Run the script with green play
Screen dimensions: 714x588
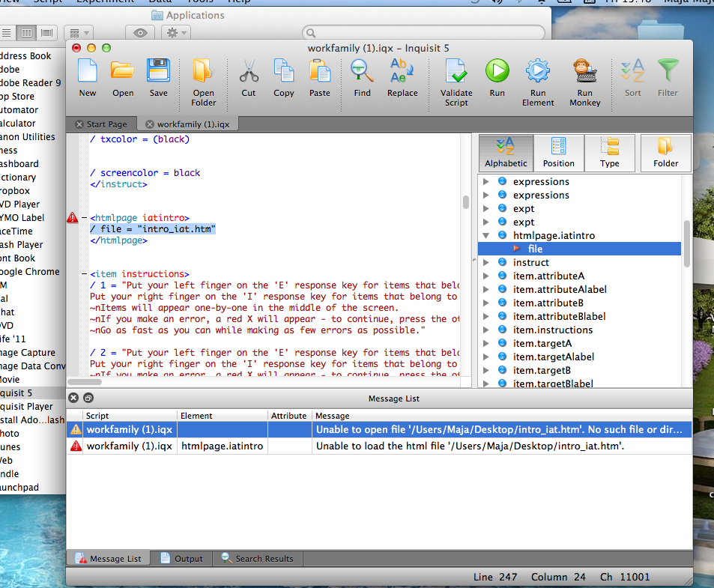[497, 77]
